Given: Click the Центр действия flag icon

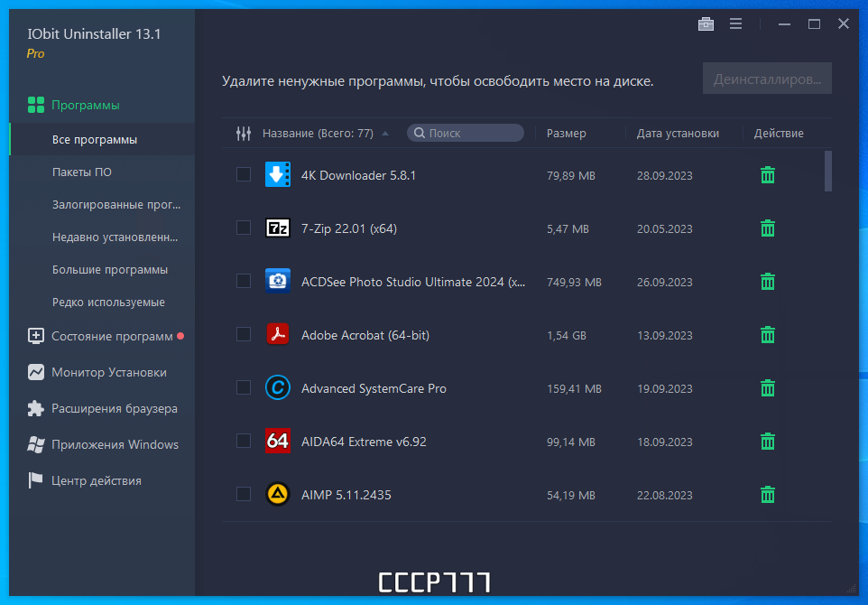Looking at the screenshot, I should coord(36,480).
